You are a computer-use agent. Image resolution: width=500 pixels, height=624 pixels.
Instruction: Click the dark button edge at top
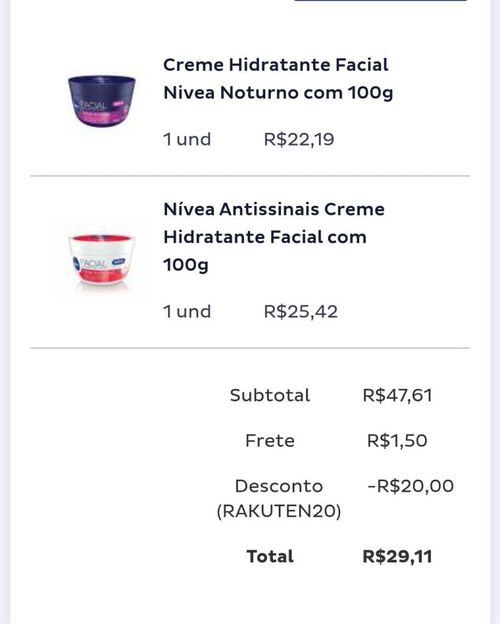point(380,1)
